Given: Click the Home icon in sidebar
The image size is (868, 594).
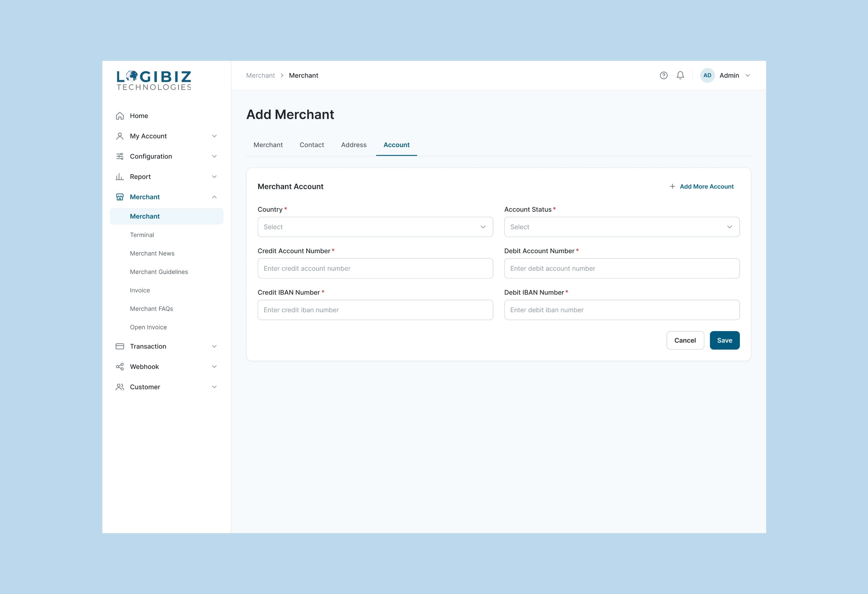Looking at the screenshot, I should tap(120, 116).
